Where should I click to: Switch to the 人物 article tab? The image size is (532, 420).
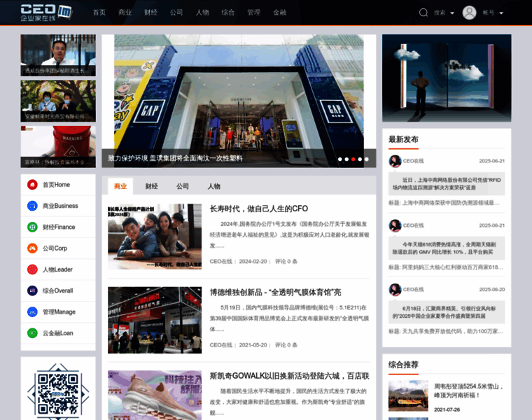pos(214,186)
